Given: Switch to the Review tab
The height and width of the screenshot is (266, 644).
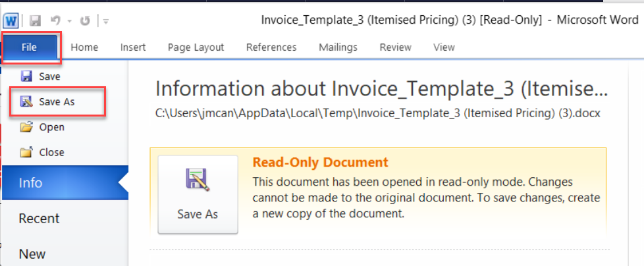Looking at the screenshot, I should point(395,47).
